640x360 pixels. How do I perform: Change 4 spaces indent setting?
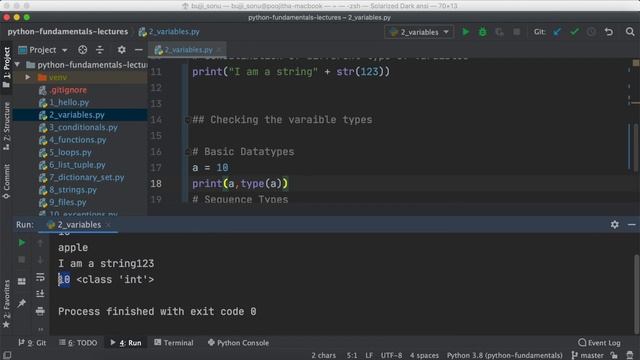[424, 355]
